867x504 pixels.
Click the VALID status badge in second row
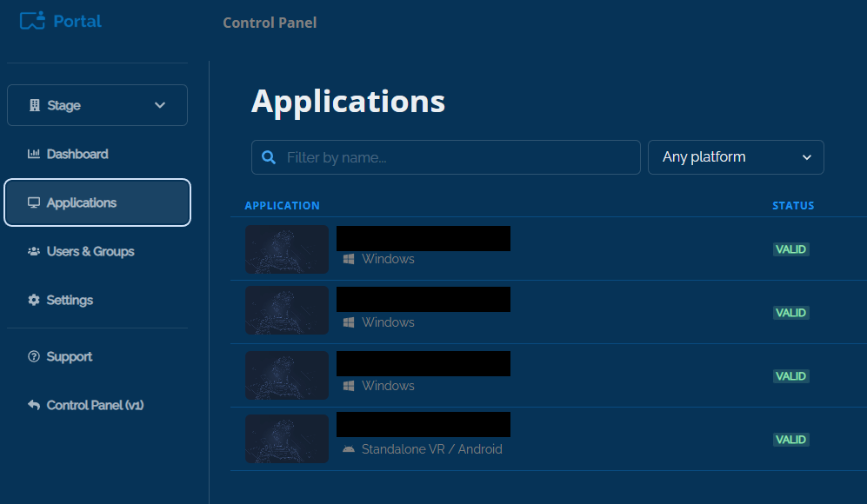tap(791, 313)
